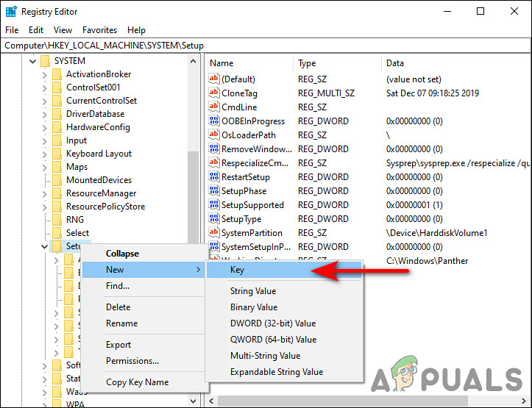532x408 pixels.
Task: Click the Registry Editor app icon in title bar
Action: coord(11,12)
